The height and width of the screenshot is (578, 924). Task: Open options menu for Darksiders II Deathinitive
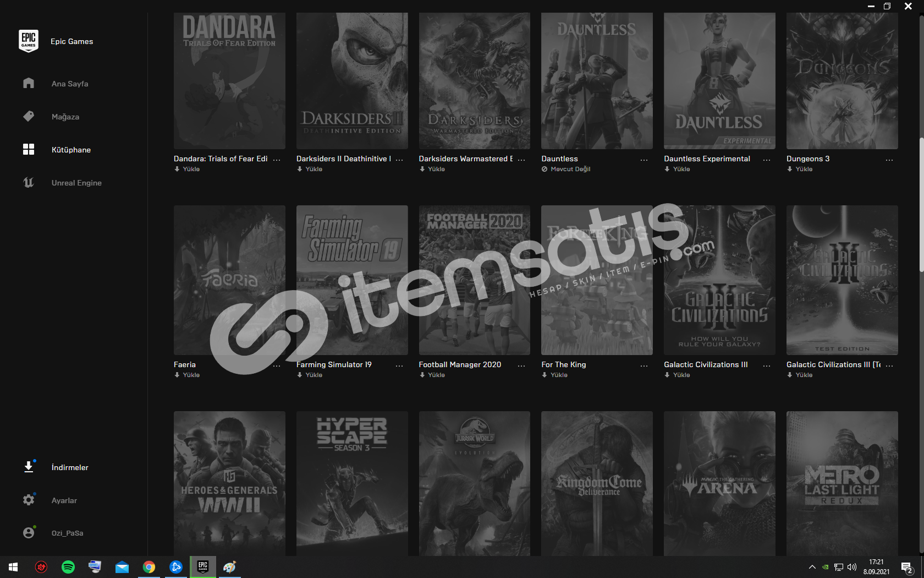pos(399,160)
